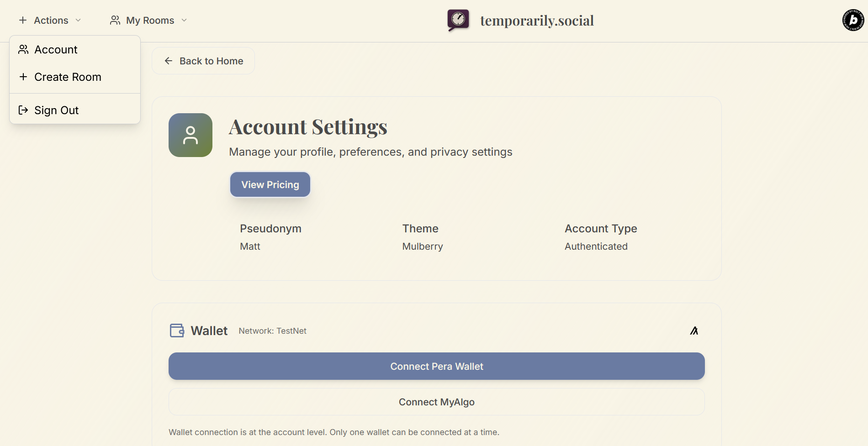
Task: Click the plus icon next to Actions
Action: 23,20
